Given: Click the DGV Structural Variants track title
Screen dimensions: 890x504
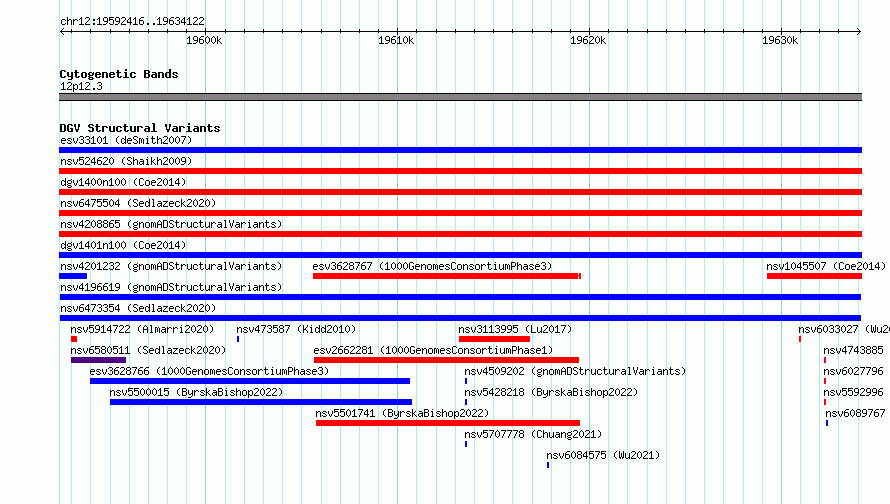Looking at the screenshot, I should point(140,128).
